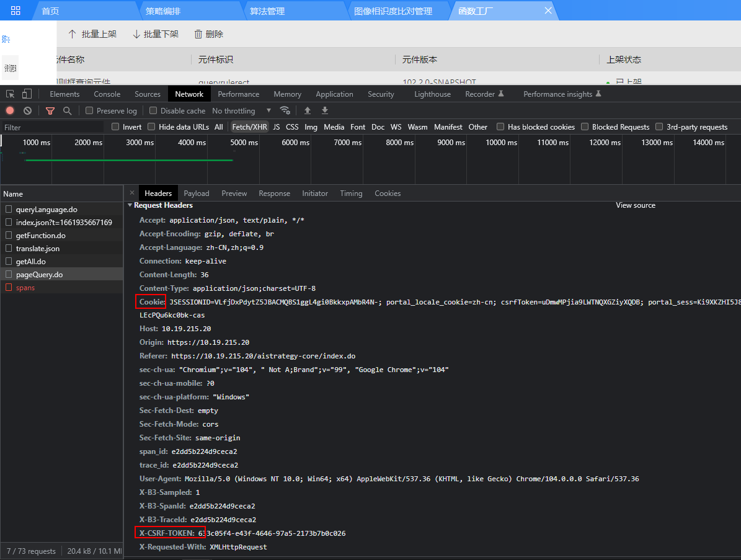The width and height of the screenshot is (741, 560).
Task: Click the export HAR download icon
Action: pos(325,110)
